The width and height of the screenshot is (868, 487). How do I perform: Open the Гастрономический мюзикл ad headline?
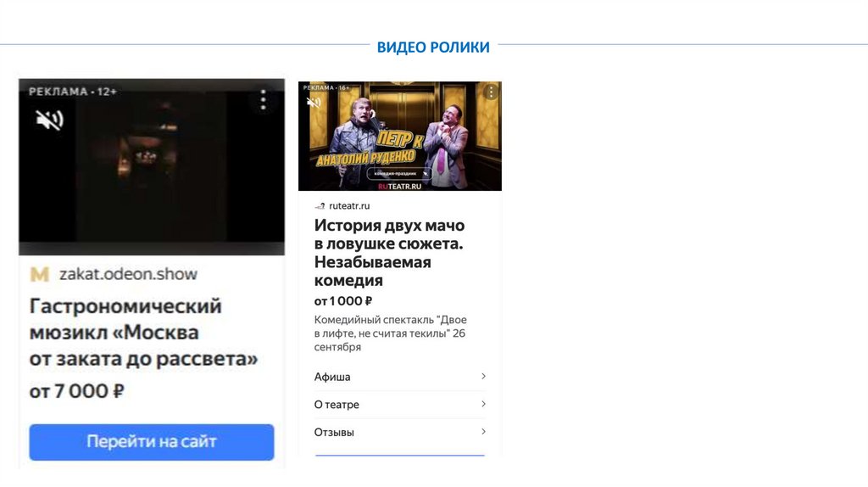tap(143, 333)
